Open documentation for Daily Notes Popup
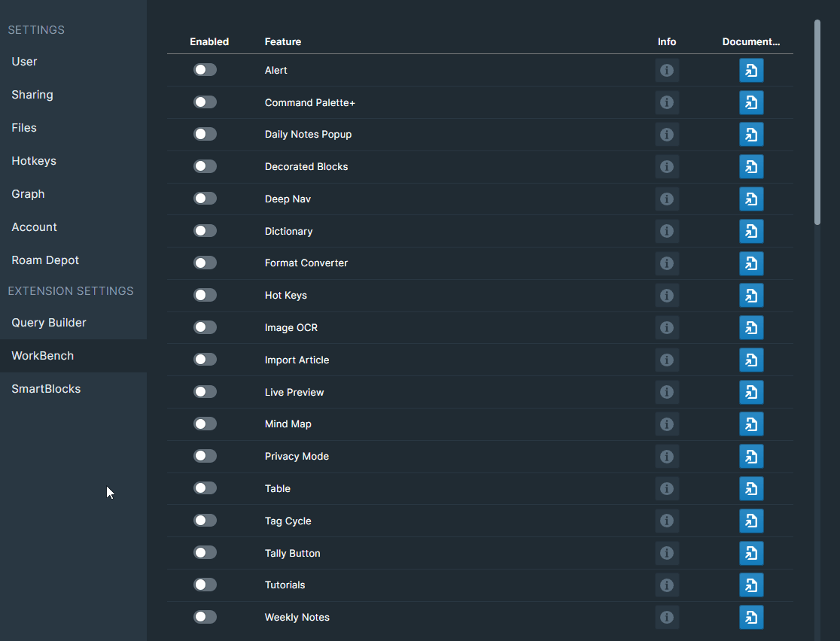 tap(750, 135)
